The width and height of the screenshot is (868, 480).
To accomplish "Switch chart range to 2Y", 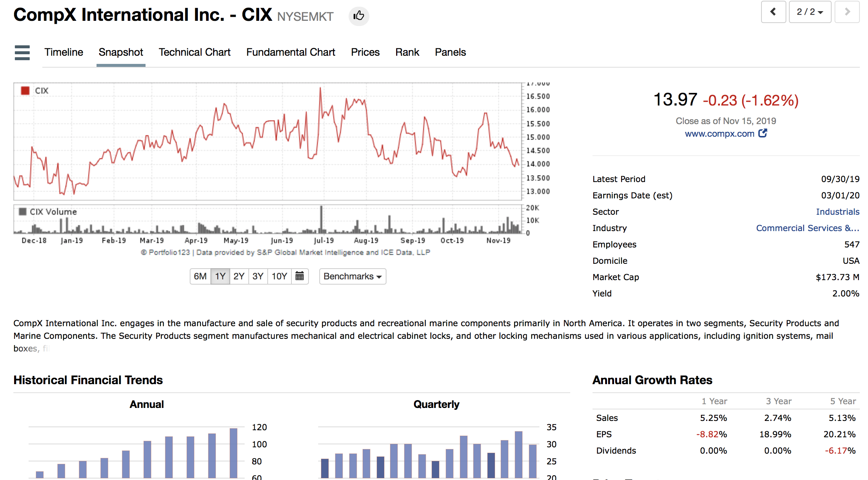I will 239,276.
